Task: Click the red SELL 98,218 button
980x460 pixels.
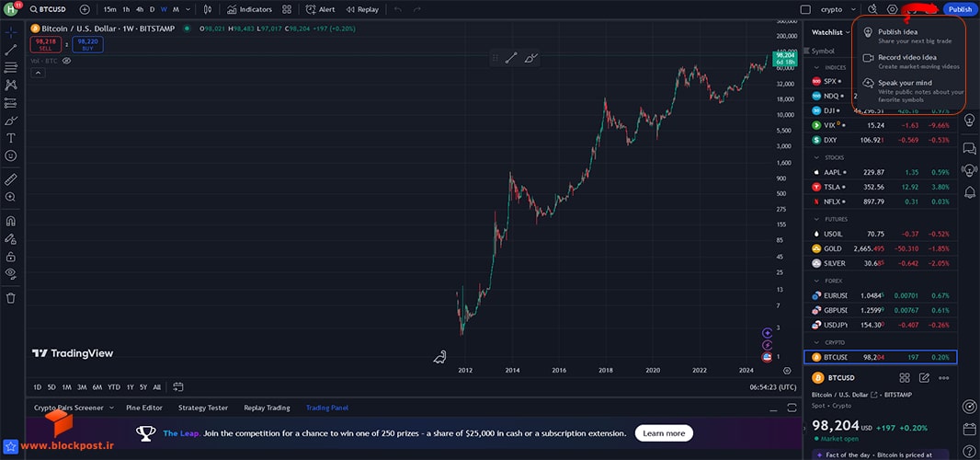Action: click(x=46, y=44)
